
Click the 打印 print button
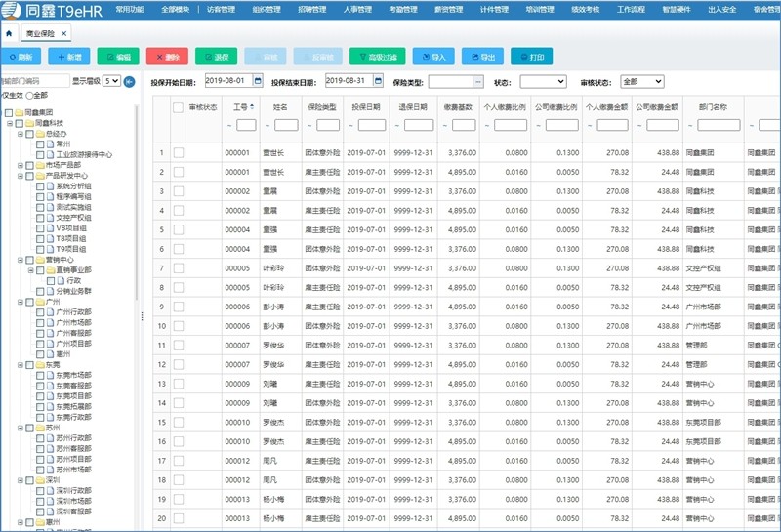[531, 57]
